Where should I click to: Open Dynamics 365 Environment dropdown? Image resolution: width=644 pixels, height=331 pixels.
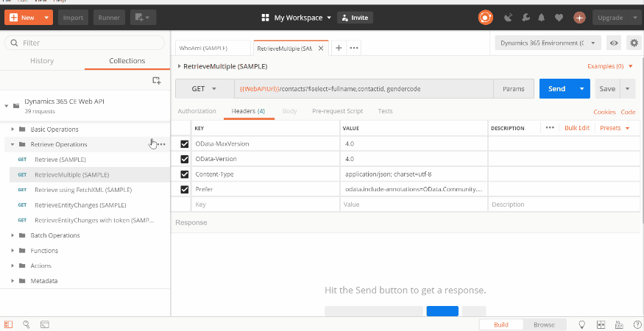pos(548,43)
